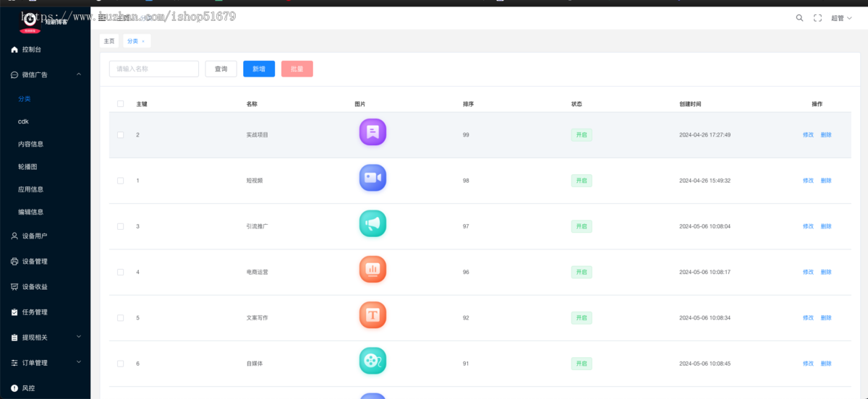Click the teal film reel image for 自媒体
This screenshot has width=868, height=399.
click(x=373, y=361)
